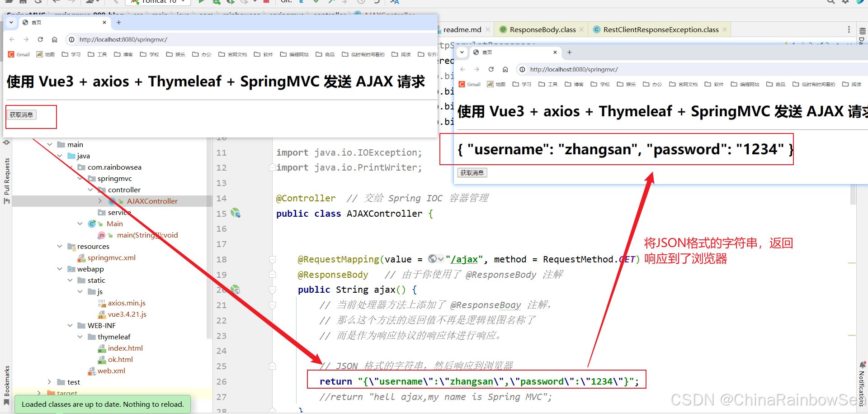
Task: Open home page in right browser
Action: [x=505, y=69]
